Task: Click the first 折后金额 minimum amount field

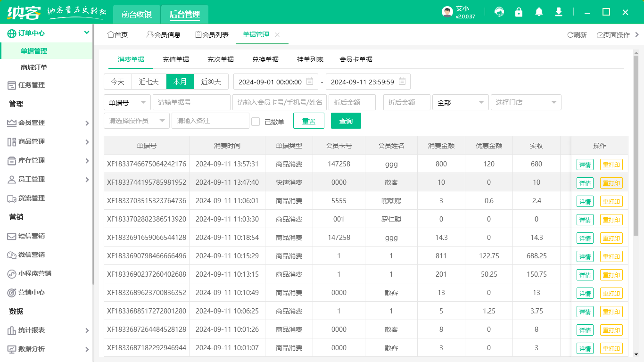Action: 352,102
